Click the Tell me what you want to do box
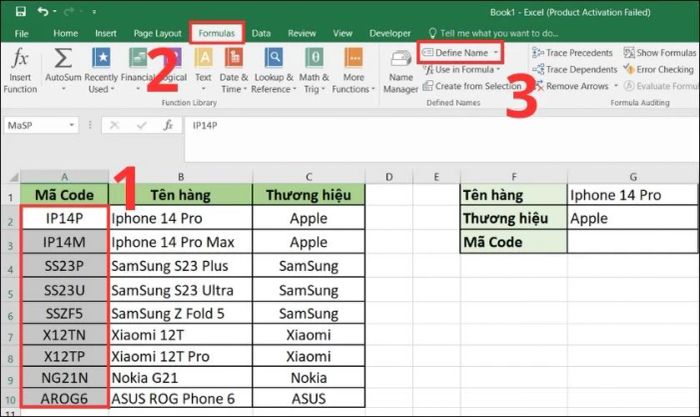 (x=493, y=33)
